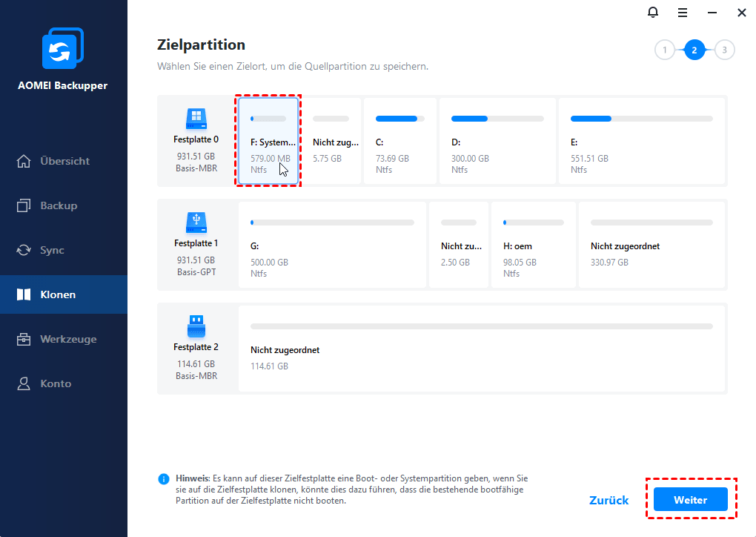Click the Hinweis info icon
The image size is (756, 537).
tap(164, 479)
